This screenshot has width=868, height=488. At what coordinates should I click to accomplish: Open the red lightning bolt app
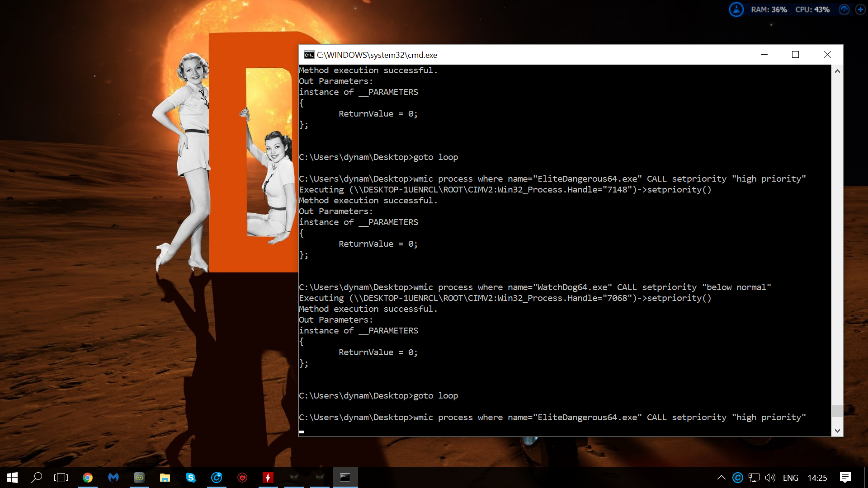268,478
